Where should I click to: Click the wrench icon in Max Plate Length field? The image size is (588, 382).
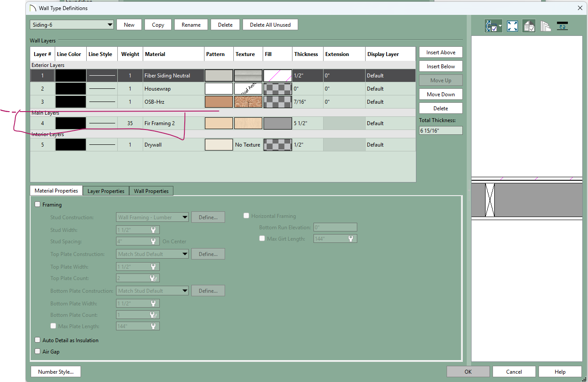click(153, 326)
